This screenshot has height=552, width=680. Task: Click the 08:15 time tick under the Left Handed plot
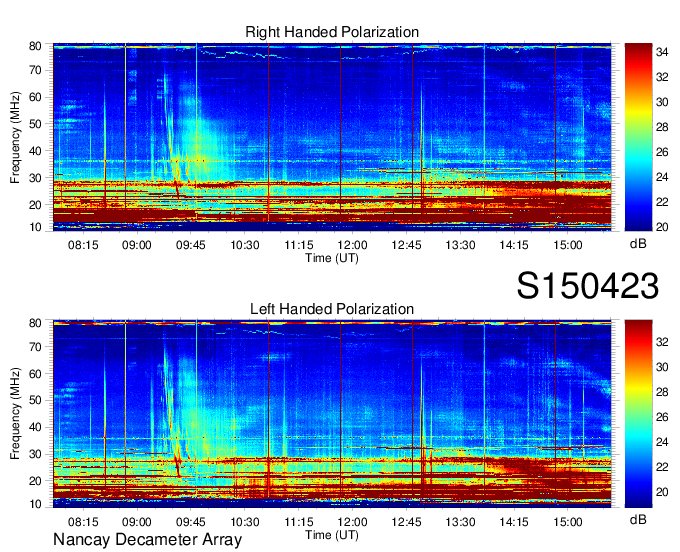coord(83,522)
